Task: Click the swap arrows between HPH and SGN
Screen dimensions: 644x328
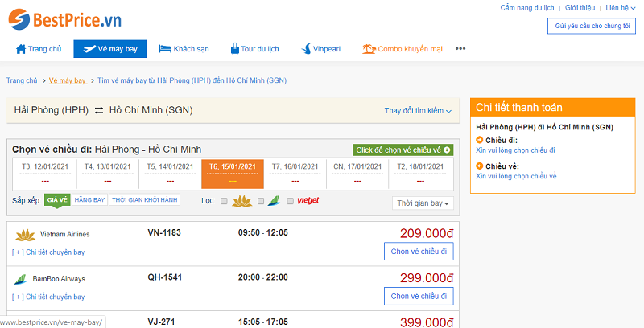Action: coord(99,110)
